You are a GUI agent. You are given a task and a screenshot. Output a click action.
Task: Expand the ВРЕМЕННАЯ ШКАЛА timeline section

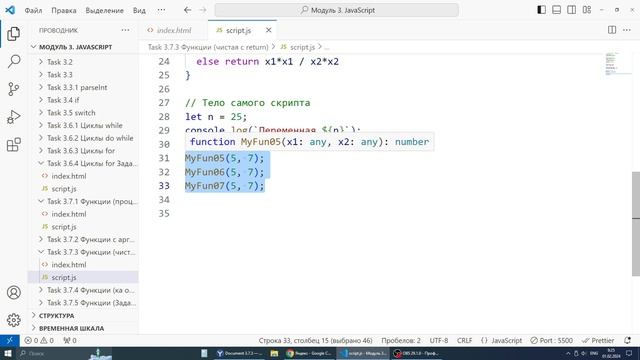83,328
